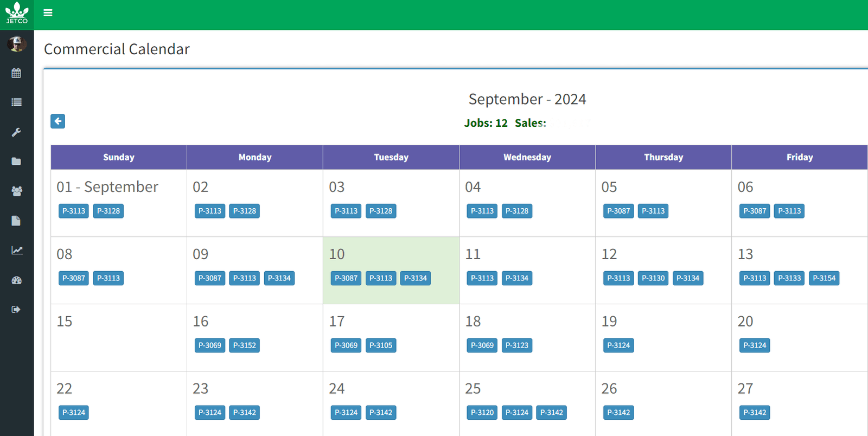Screen dimensions: 868x436
Task: Open job P-3152 on September 16
Action: tap(244, 345)
